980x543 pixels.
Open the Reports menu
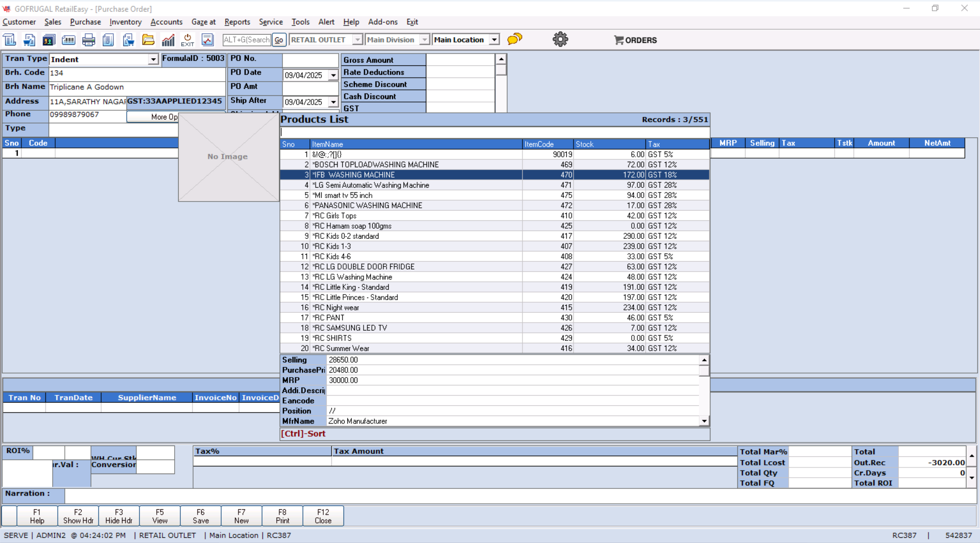click(237, 22)
